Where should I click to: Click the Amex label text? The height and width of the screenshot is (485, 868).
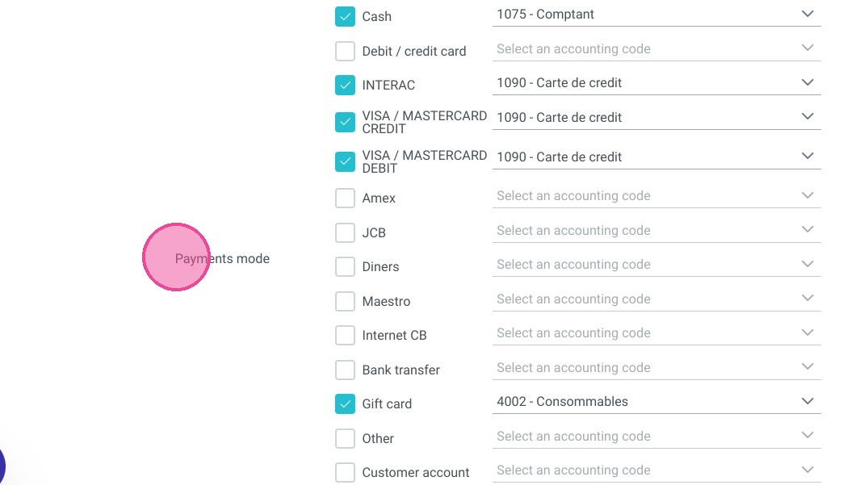coord(379,198)
